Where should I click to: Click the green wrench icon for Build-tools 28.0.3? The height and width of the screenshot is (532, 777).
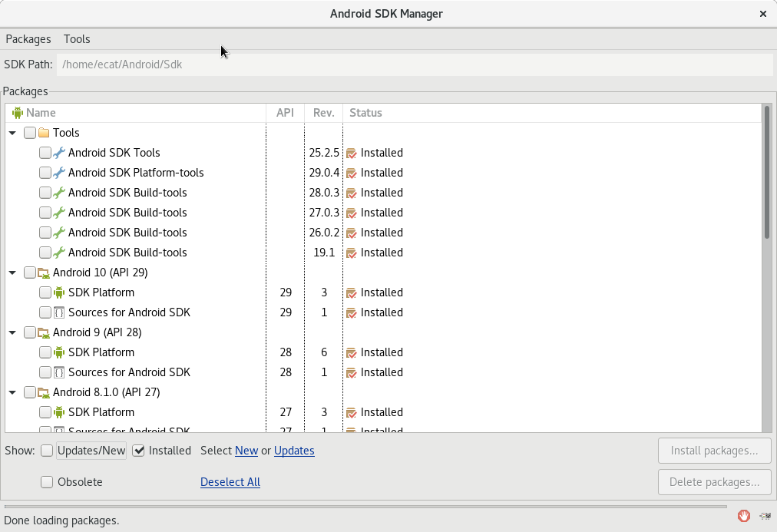59,192
